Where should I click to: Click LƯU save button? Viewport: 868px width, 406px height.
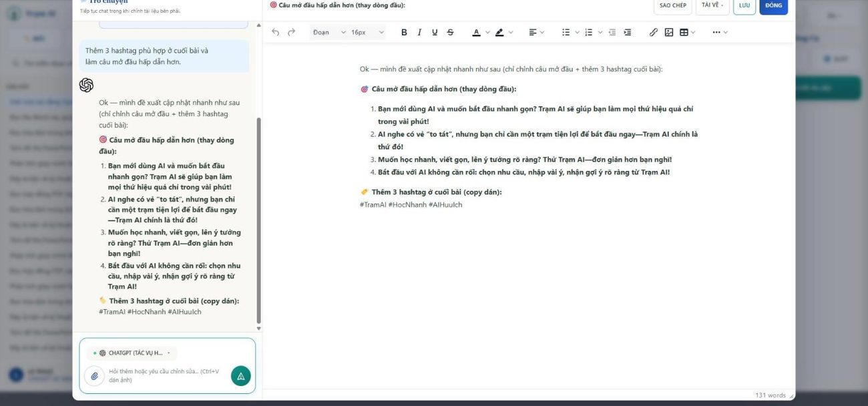coord(744,5)
